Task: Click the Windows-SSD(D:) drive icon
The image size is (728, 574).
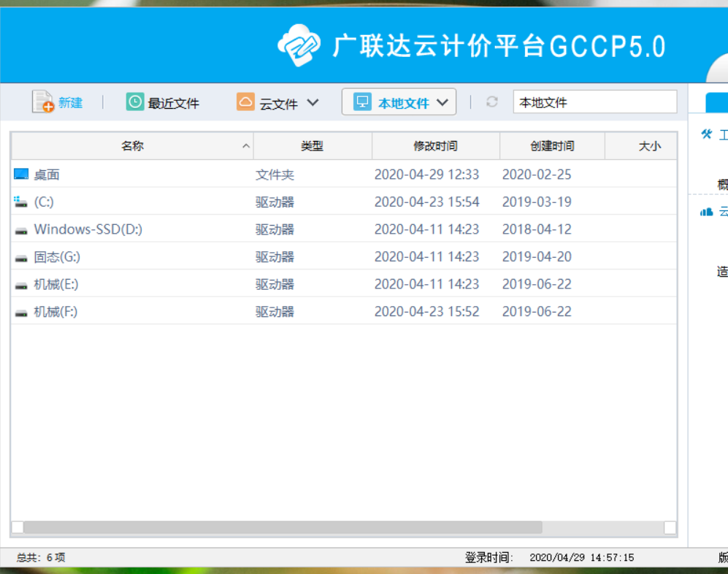Action: [21, 231]
